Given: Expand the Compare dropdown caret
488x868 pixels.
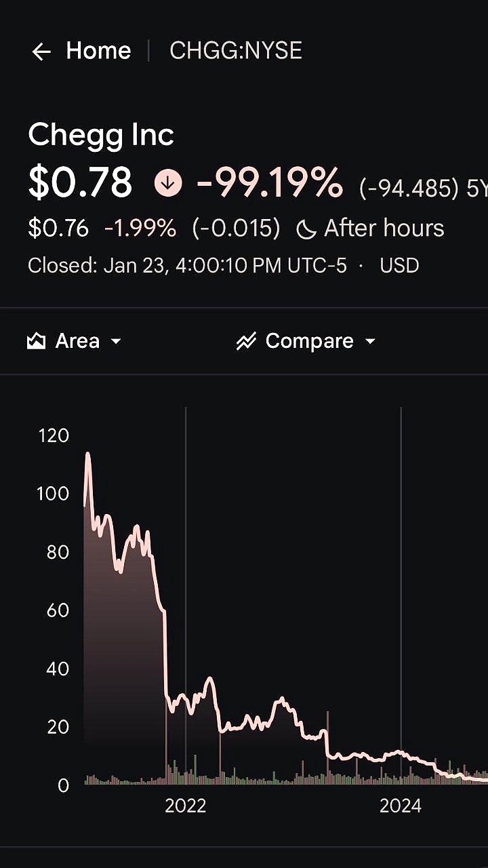Looking at the screenshot, I should pos(370,341).
